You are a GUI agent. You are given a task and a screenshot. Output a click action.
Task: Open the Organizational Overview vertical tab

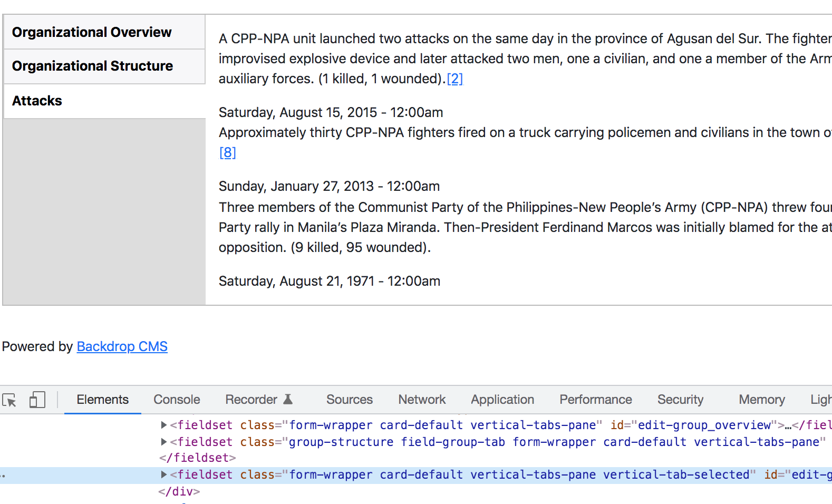click(104, 32)
